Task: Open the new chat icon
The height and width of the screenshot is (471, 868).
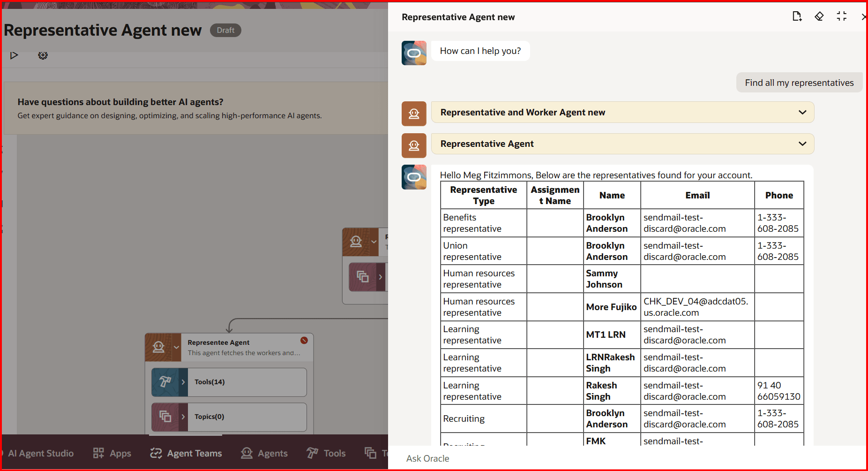Action: point(797,16)
